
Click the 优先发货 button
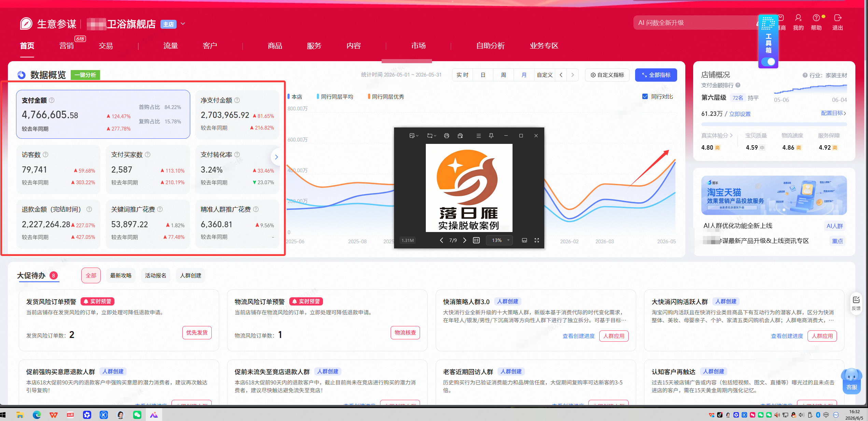tap(197, 332)
